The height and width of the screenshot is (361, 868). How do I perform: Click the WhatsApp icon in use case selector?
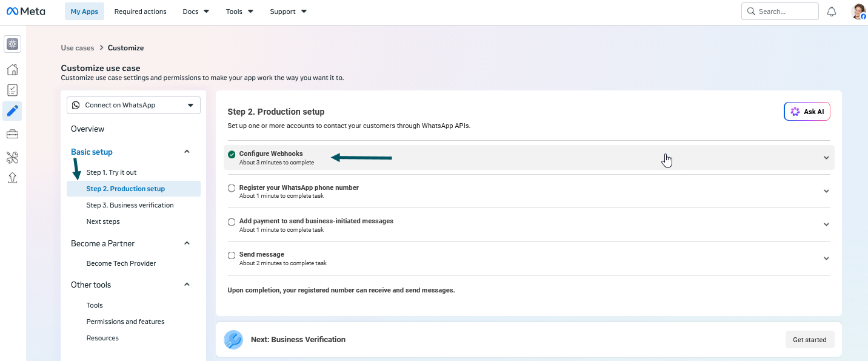click(76, 105)
